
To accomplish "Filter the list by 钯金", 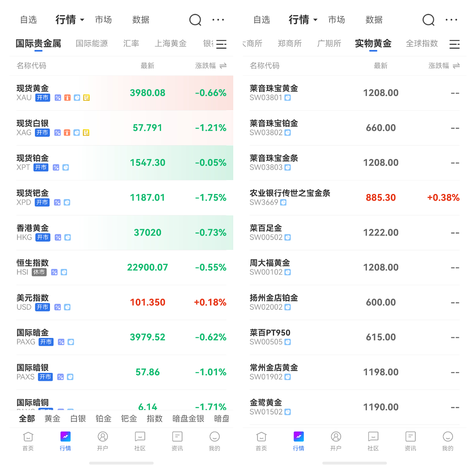I will coord(129,418).
